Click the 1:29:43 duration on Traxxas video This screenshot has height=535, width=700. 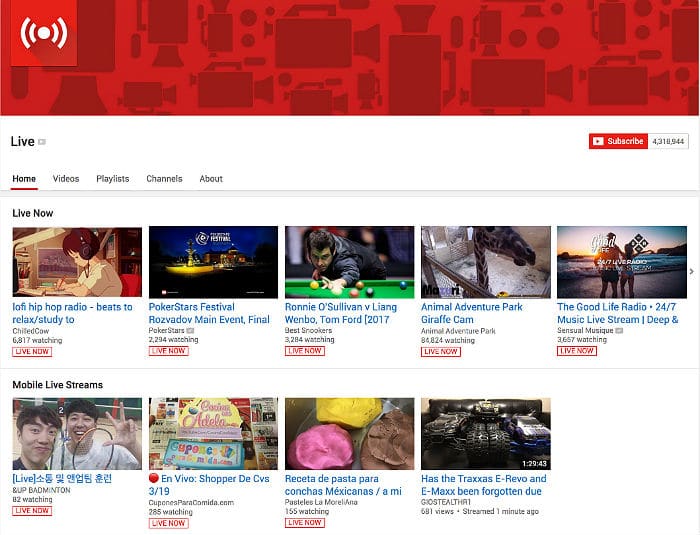(534, 464)
